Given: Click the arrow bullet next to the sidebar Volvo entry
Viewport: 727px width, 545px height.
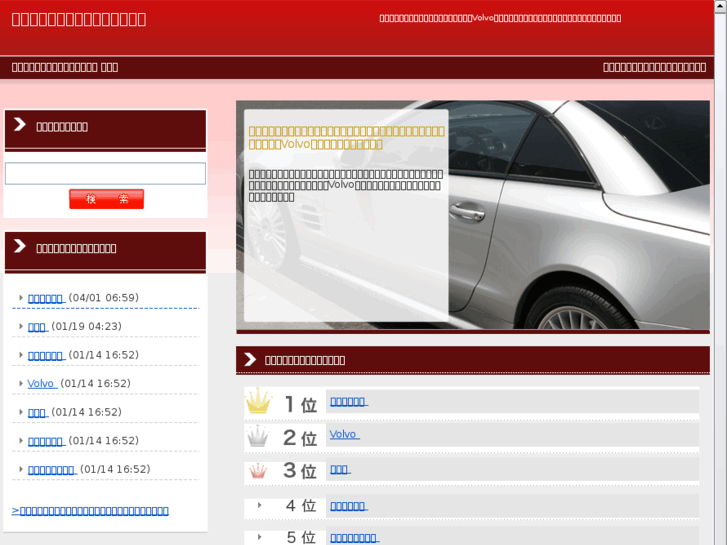Looking at the screenshot, I should tap(21, 383).
